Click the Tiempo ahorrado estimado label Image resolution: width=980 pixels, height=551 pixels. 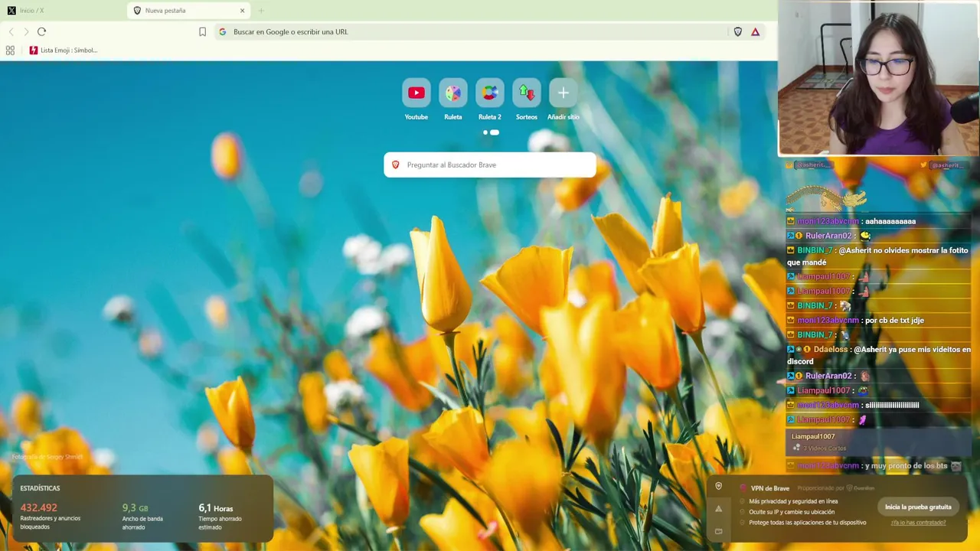coord(220,523)
